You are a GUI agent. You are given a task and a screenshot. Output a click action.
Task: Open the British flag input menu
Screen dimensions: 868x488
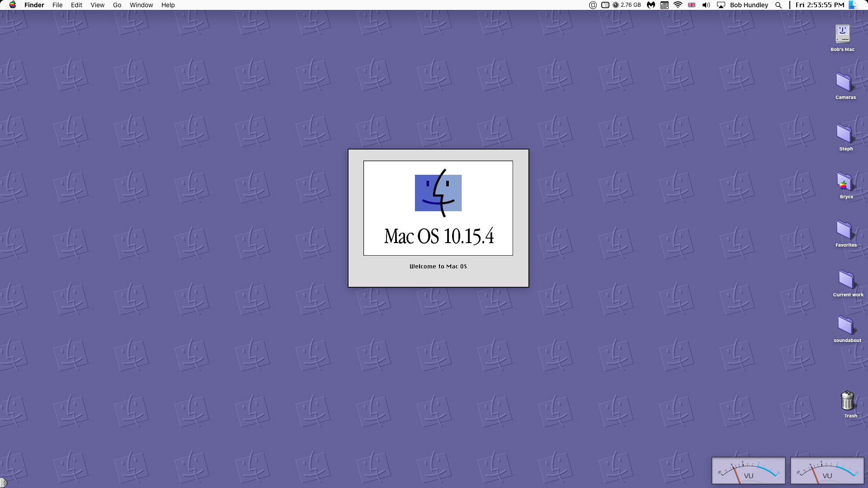692,5
